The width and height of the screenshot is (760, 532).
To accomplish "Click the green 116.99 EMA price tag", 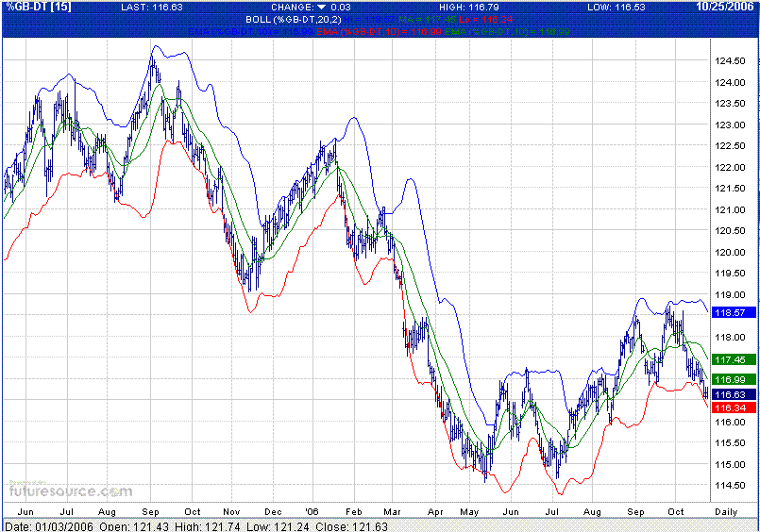I will coord(734,379).
